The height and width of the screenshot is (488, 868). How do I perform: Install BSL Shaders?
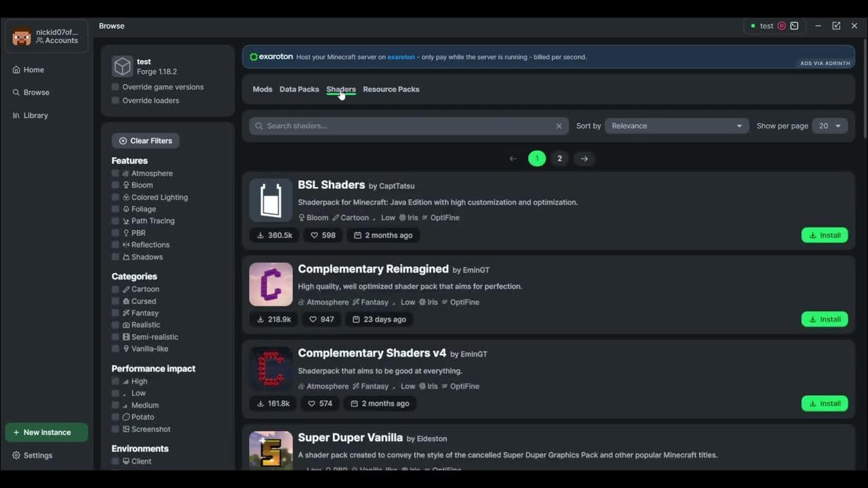coord(825,235)
